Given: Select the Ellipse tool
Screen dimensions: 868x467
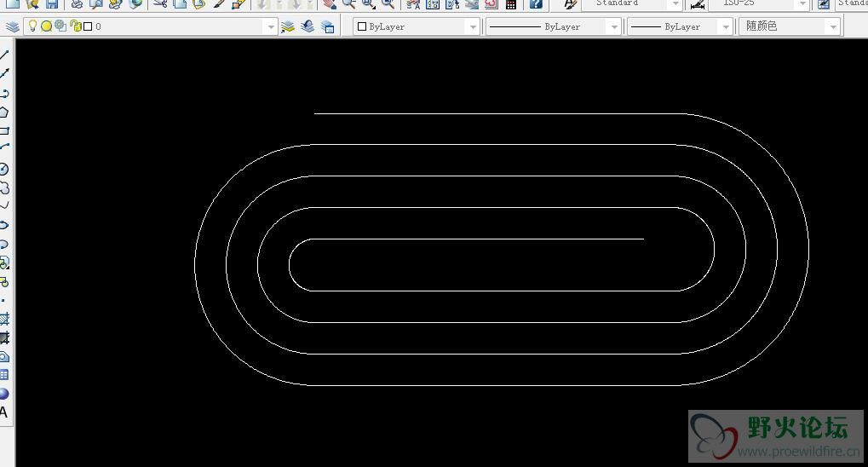Looking at the screenshot, I should tap(4, 225).
